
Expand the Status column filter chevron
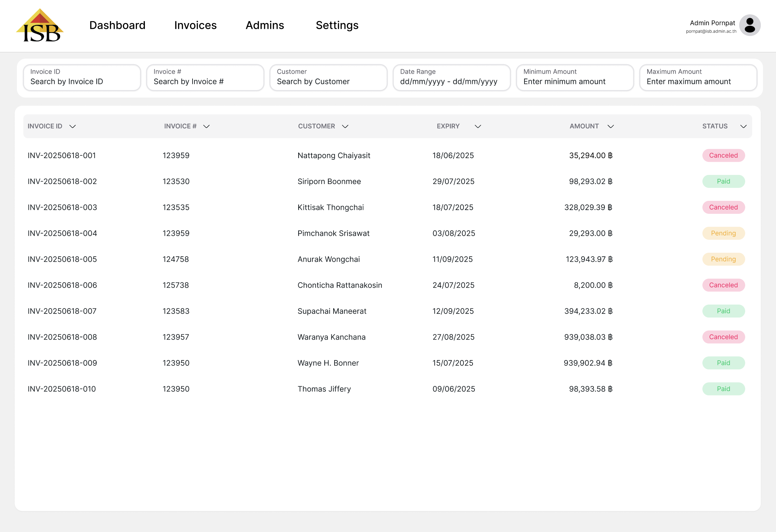[x=743, y=126]
